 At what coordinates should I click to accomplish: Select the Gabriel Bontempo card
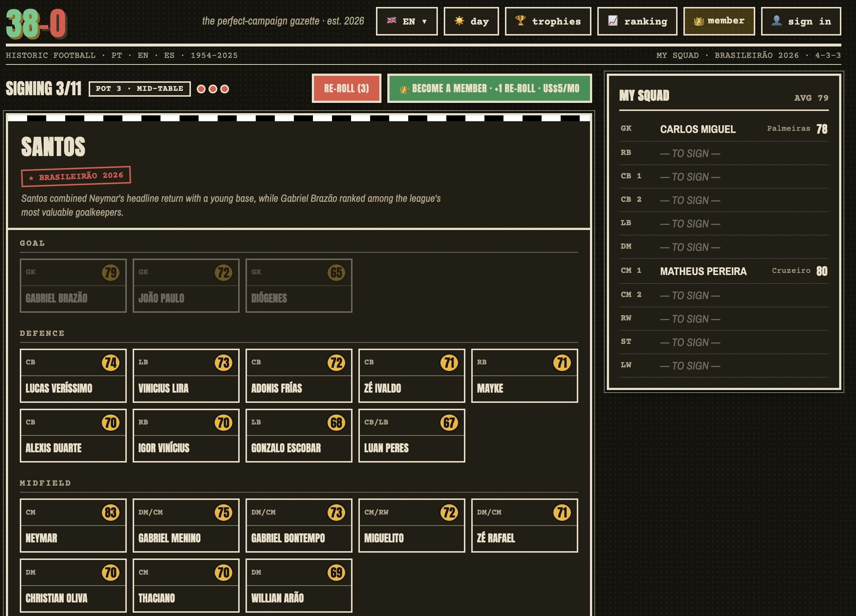coord(299,526)
